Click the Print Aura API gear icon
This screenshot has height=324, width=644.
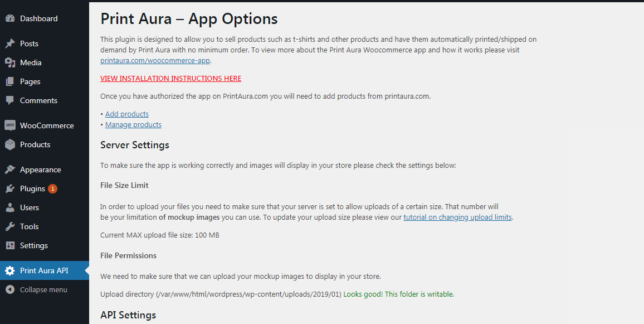coord(10,270)
